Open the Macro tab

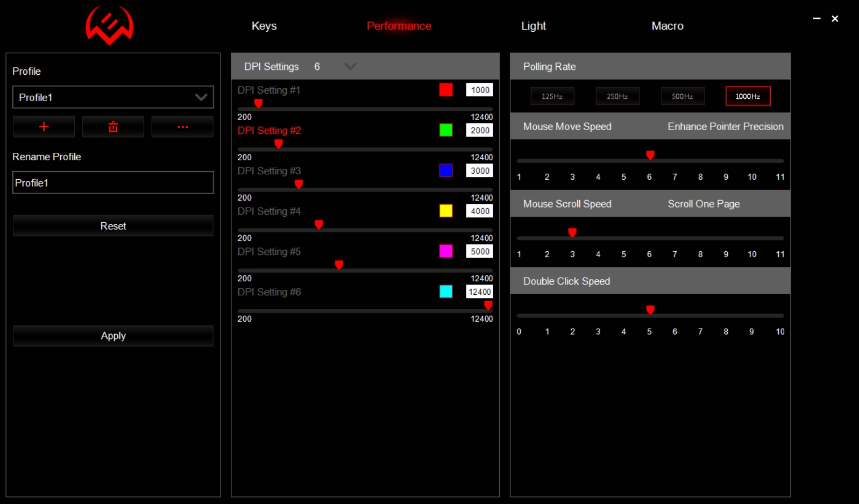point(668,26)
